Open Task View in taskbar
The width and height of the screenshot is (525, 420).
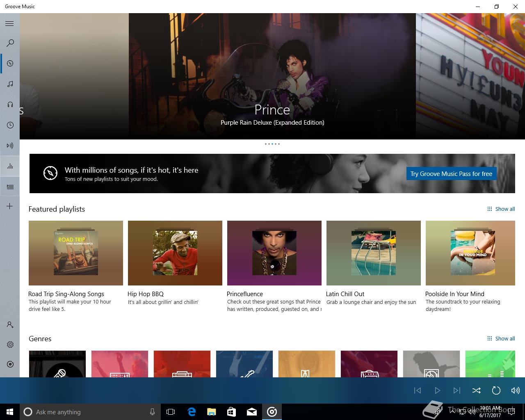pos(171,412)
